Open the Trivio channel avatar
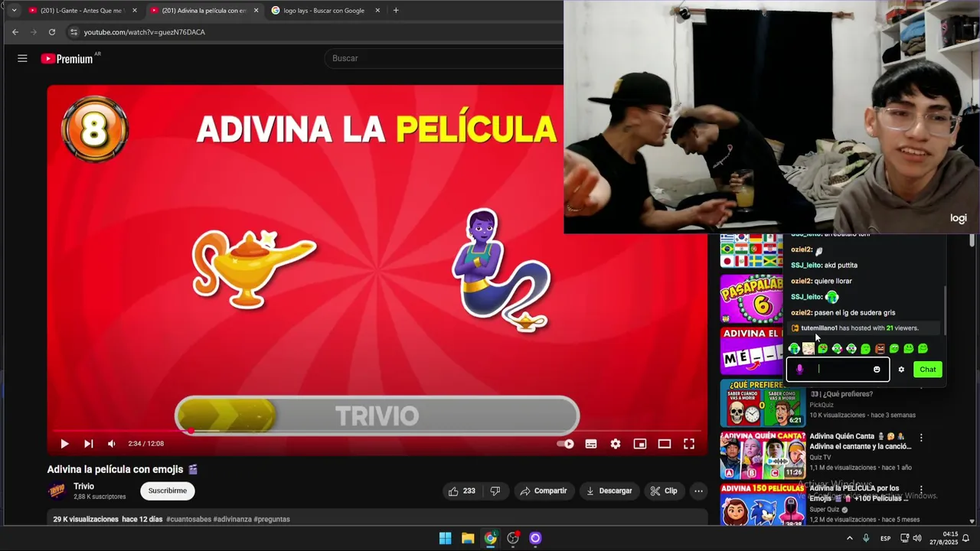This screenshot has height=551, width=980. pos(57,491)
